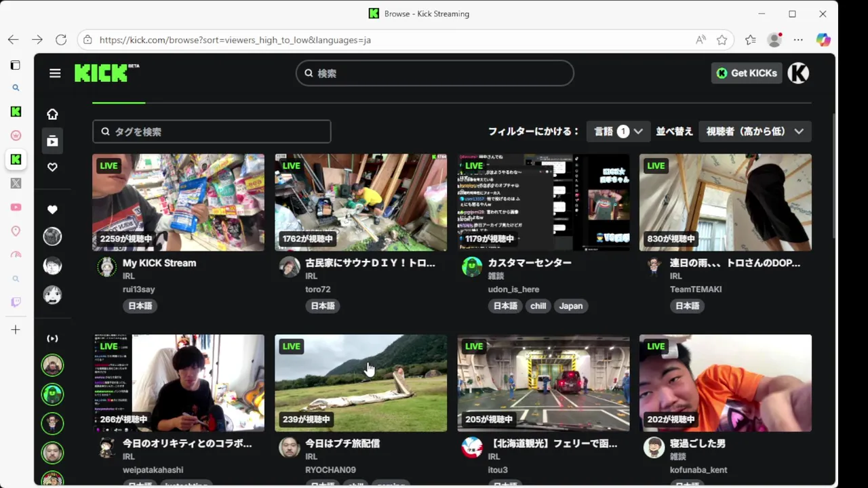Click the filled heart icon in sidebar
868x488 pixels.
(52, 209)
